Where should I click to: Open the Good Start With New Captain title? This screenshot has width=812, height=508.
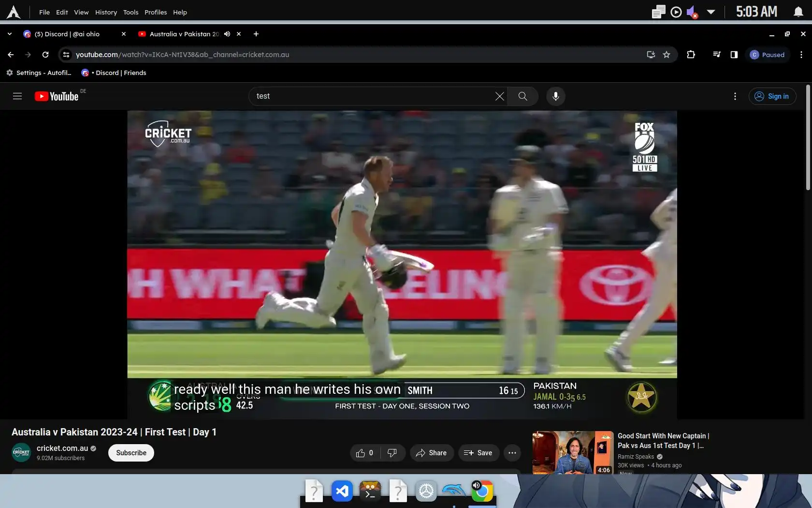pyautogui.click(x=663, y=441)
